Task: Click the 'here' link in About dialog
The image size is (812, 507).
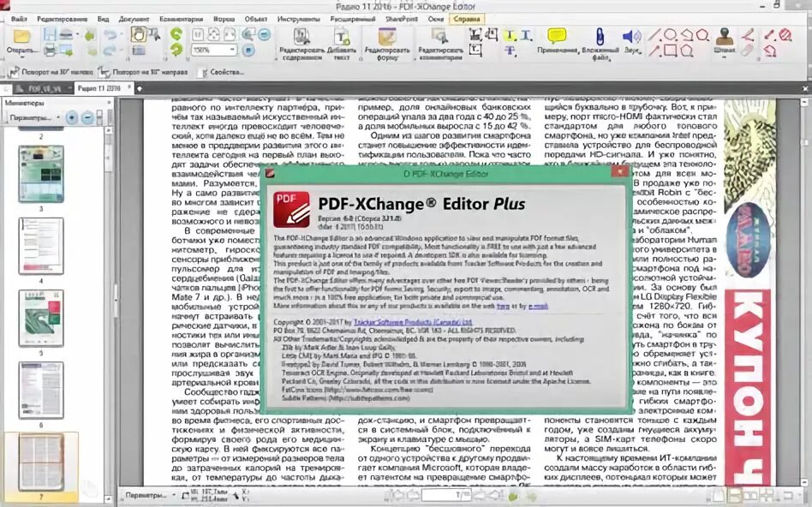Action: [503, 306]
